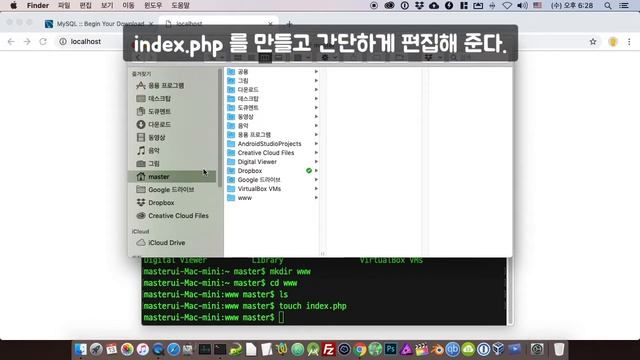
Task: Open the 윈도우 menu
Action: (x=153, y=5)
